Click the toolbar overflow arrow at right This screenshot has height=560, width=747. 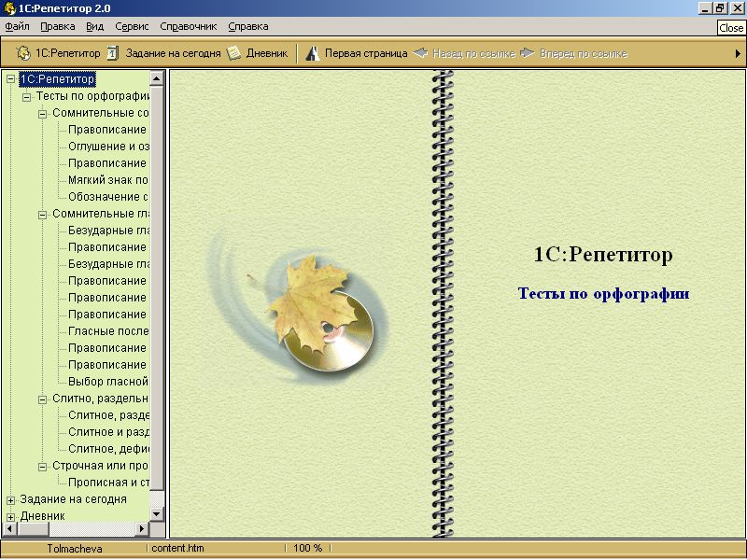click(738, 53)
